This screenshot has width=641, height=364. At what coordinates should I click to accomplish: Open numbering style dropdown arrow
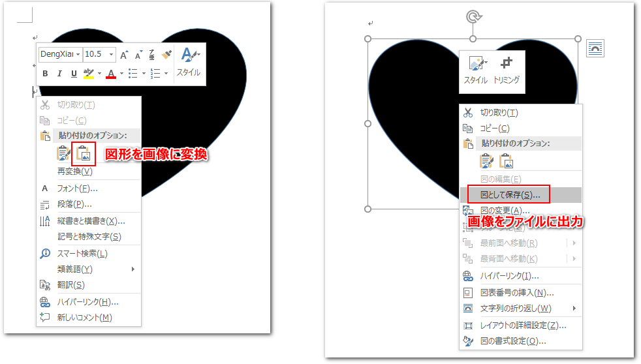pos(166,74)
